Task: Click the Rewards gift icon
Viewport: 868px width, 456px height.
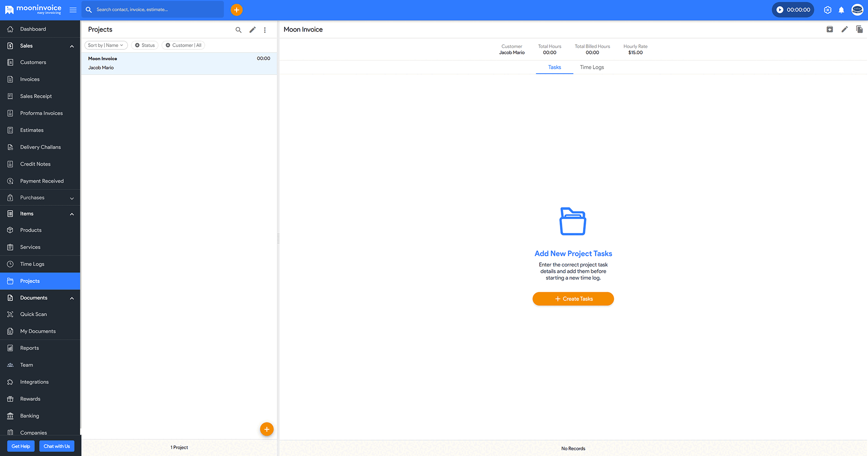Action: coord(10,399)
